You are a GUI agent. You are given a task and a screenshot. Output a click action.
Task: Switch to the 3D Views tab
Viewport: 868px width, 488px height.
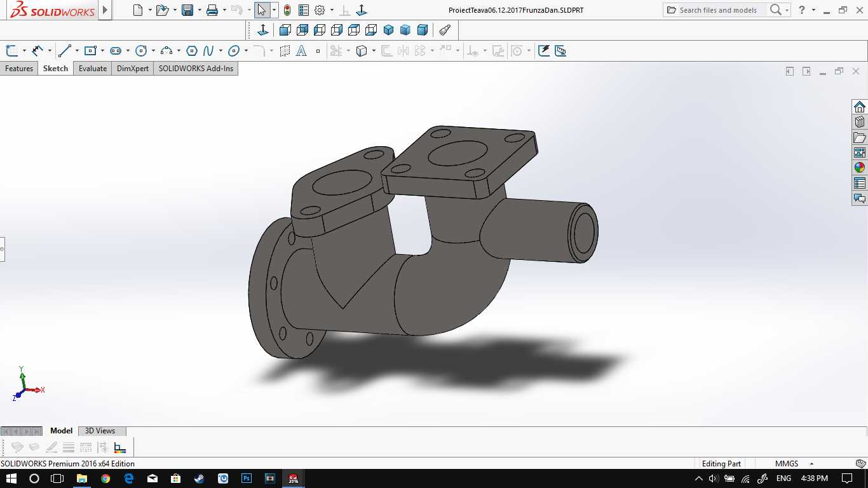[x=100, y=431]
